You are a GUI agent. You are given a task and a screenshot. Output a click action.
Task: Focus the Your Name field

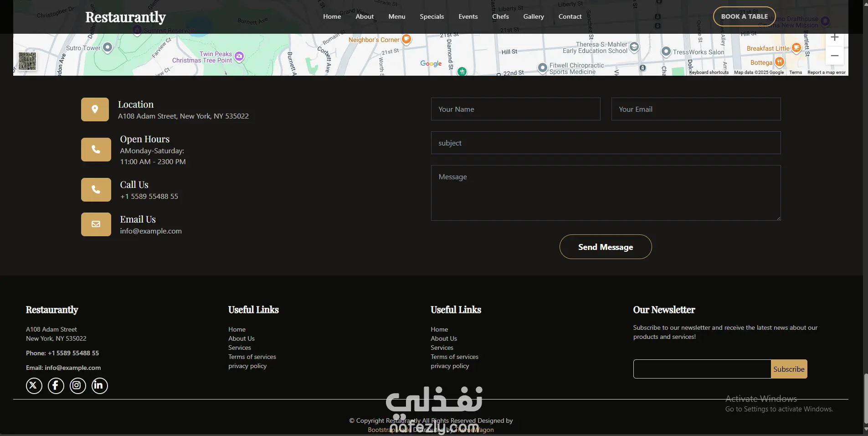pos(516,109)
